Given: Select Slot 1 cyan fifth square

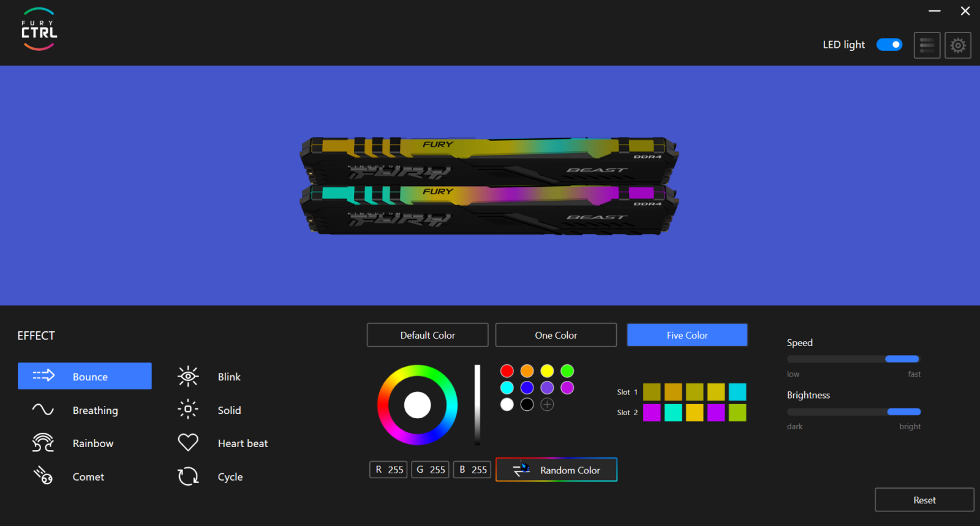Looking at the screenshot, I should coord(737,392).
